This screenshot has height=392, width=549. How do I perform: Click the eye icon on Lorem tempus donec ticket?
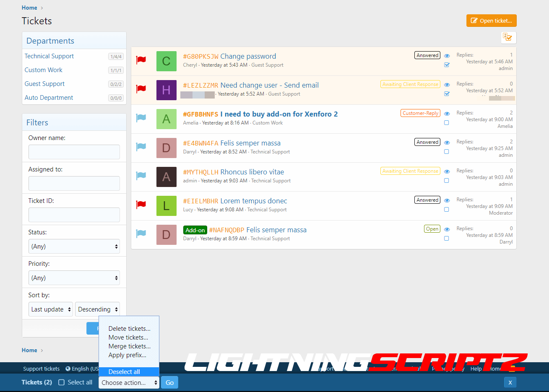[x=447, y=201]
